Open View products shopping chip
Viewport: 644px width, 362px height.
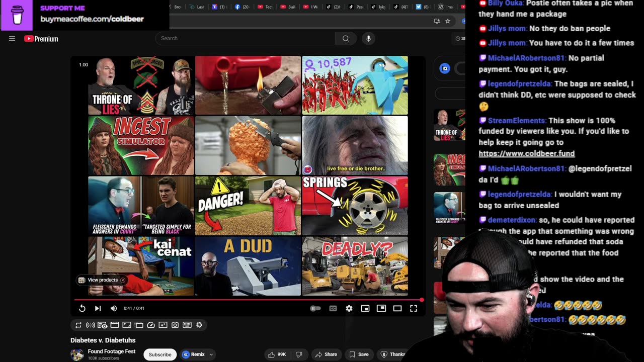tap(99, 280)
